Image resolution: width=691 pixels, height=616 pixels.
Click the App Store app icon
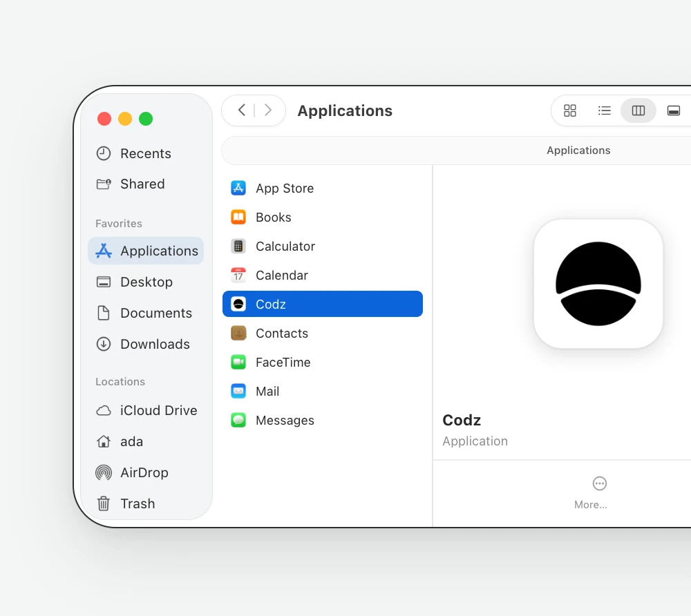click(x=238, y=188)
